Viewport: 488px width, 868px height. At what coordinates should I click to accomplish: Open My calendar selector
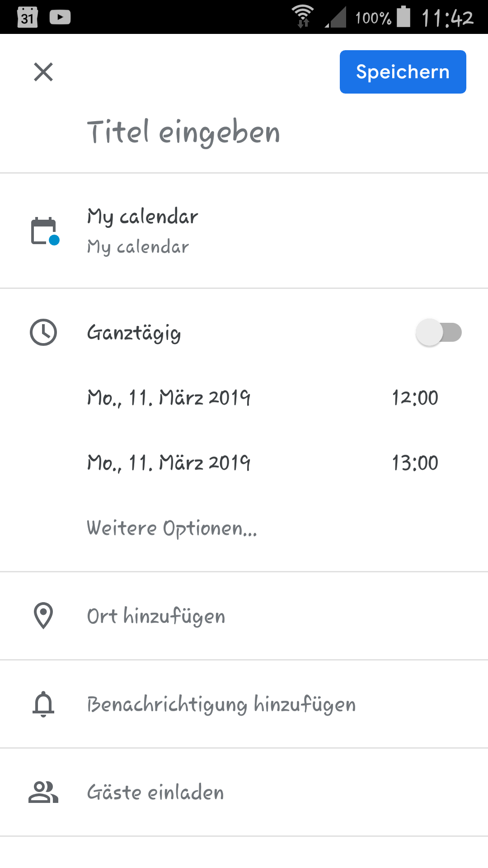click(244, 231)
